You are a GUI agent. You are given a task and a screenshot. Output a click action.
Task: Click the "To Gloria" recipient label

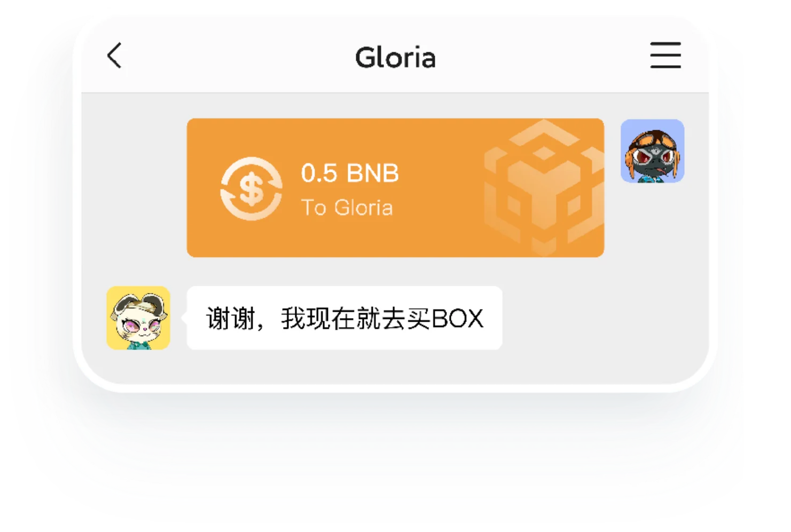click(347, 208)
